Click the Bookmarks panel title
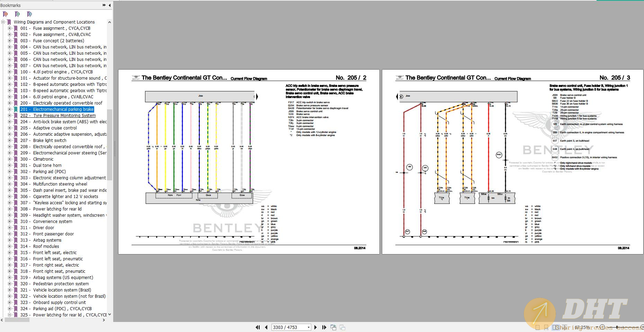Image resolution: width=644 pixels, height=332 pixels. [x=11, y=5]
